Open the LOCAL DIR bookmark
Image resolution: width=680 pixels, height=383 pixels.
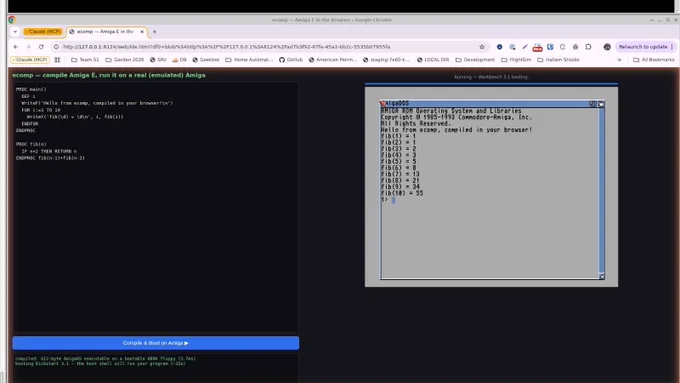(433, 60)
